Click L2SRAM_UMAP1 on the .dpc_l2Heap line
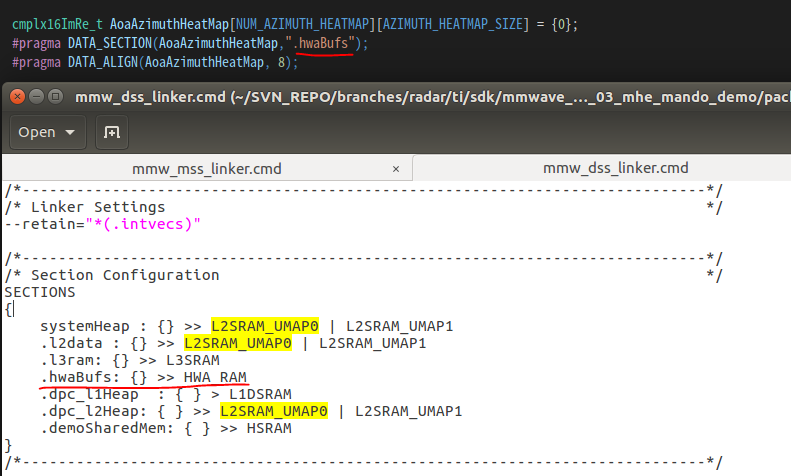This screenshot has height=476, width=791. [409, 411]
